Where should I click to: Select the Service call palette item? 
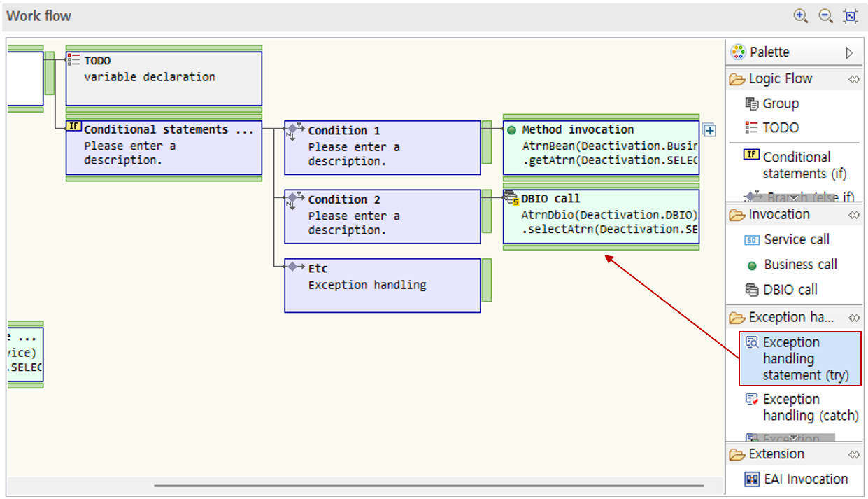795,239
